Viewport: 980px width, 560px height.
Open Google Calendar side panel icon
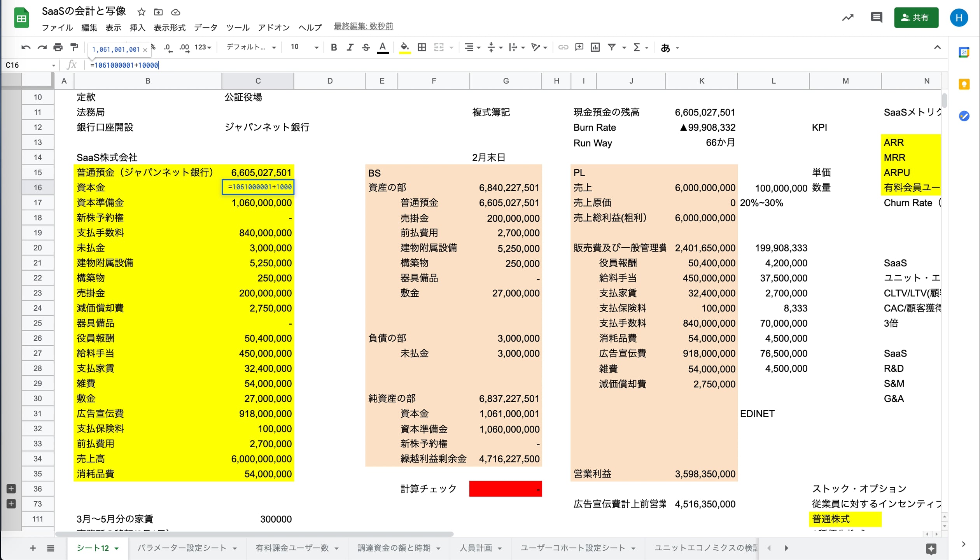(964, 52)
